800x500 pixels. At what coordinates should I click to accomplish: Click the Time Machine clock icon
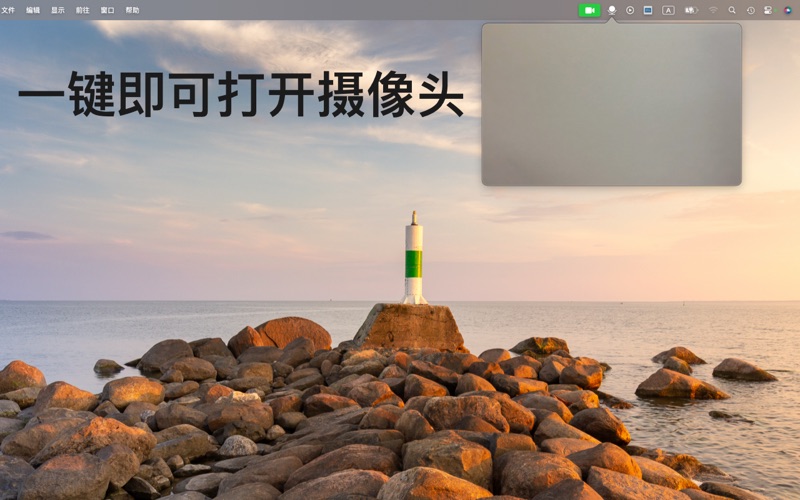tap(751, 10)
